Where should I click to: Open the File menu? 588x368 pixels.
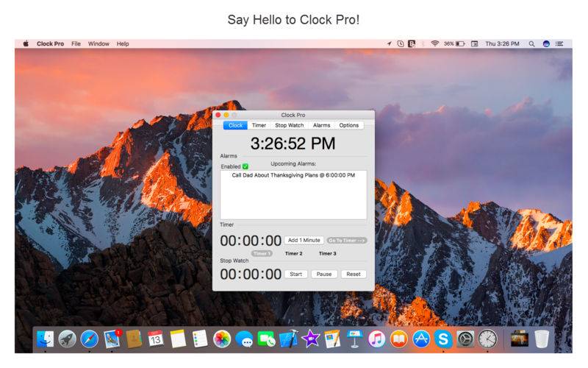76,44
